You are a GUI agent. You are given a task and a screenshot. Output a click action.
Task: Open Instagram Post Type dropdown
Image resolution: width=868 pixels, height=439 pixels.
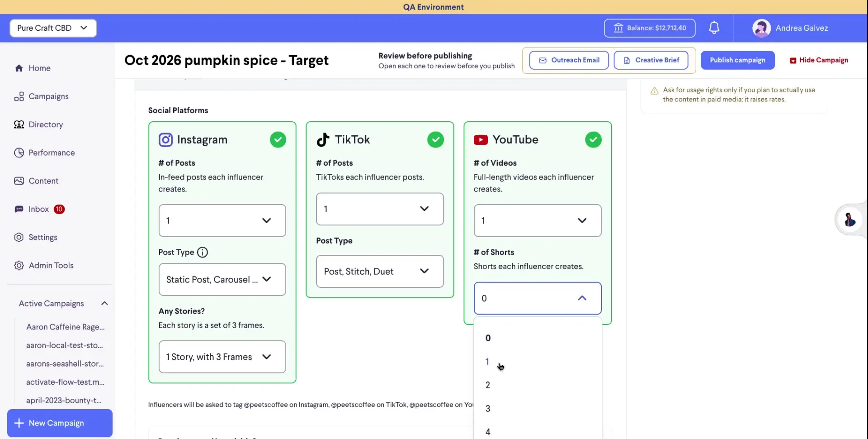point(222,279)
